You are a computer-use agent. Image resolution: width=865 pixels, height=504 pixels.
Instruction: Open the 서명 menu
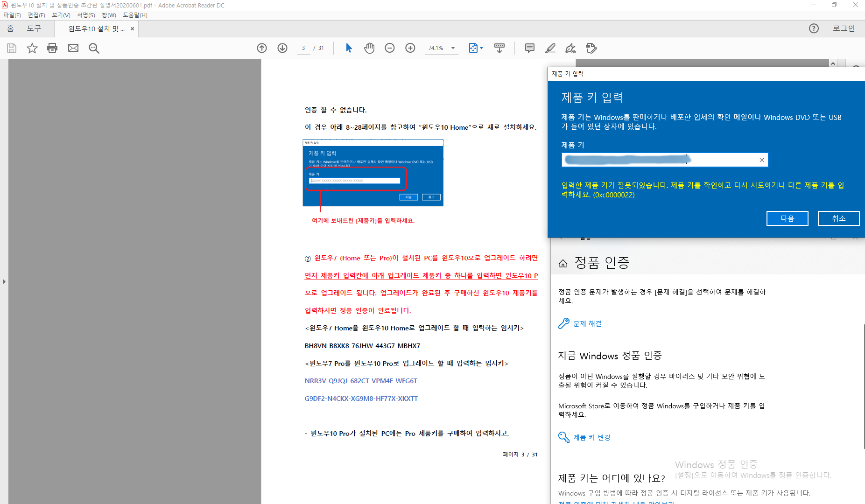pyautogui.click(x=86, y=15)
